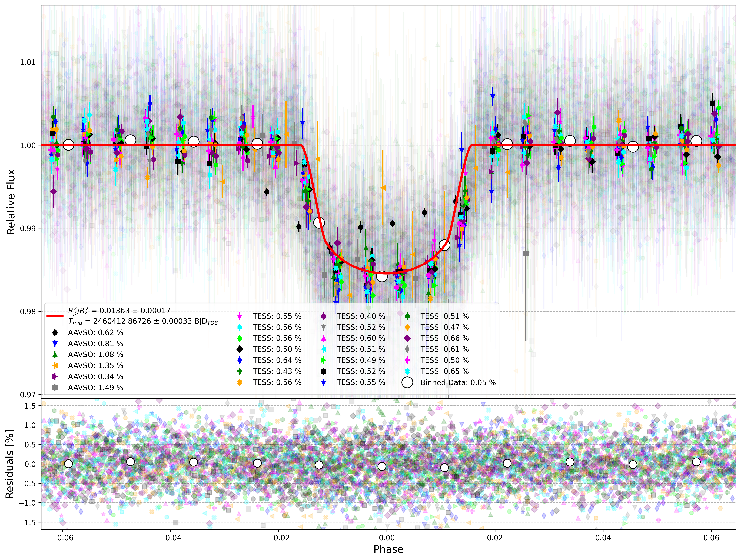Click the −0.04 tick on the Phase axis
The height and width of the screenshot is (560, 741).
point(170,538)
